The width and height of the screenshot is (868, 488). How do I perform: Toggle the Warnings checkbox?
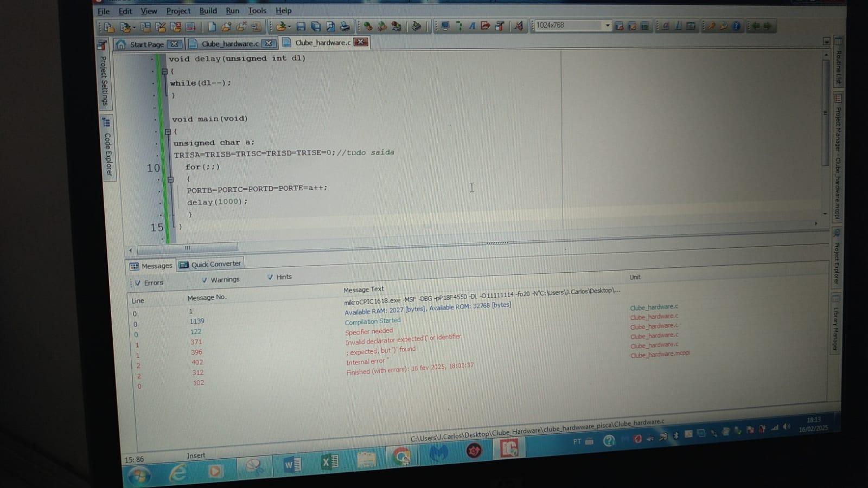tap(204, 280)
